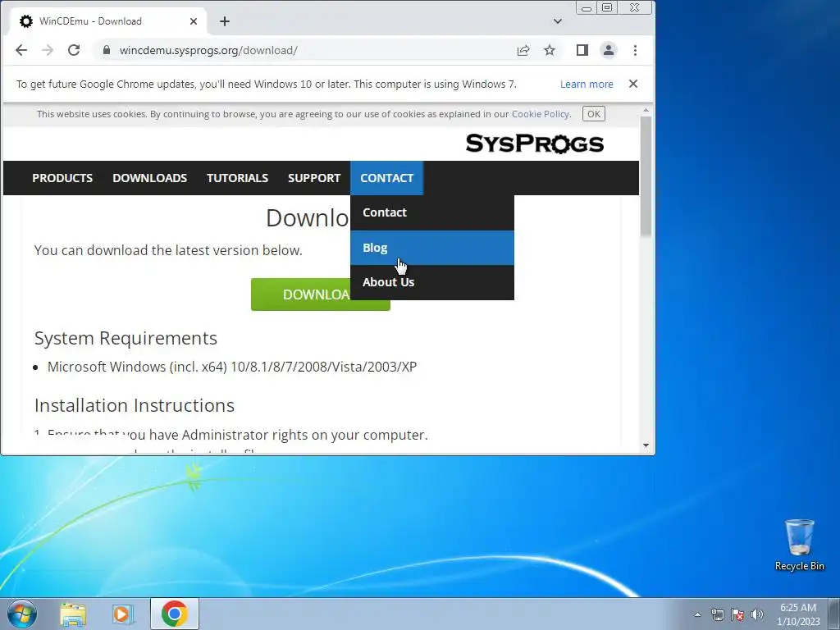840x630 pixels.
Task: Click the browser forward arrow
Action: pyautogui.click(x=47, y=50)
